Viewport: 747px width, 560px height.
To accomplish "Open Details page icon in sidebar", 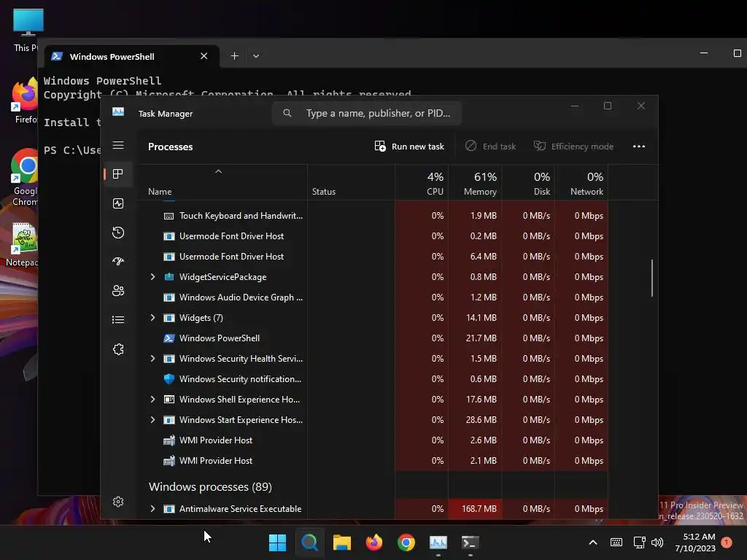I will click(118, 319).
